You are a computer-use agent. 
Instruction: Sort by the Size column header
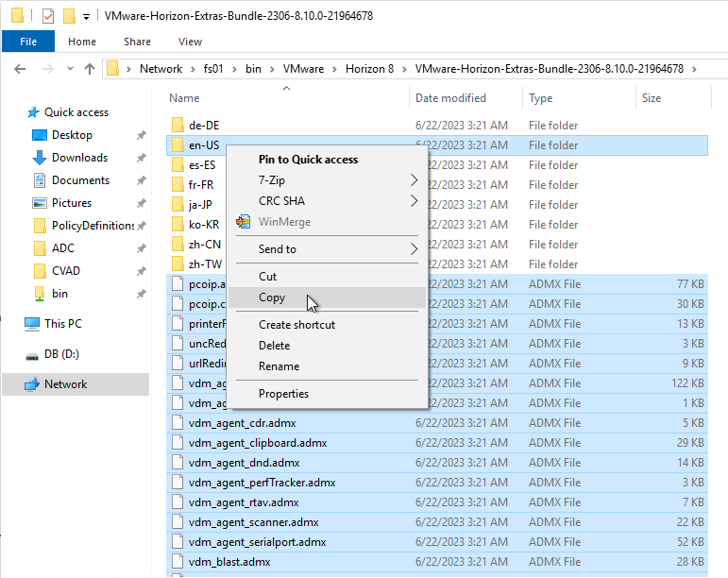(x=651, y=98)
